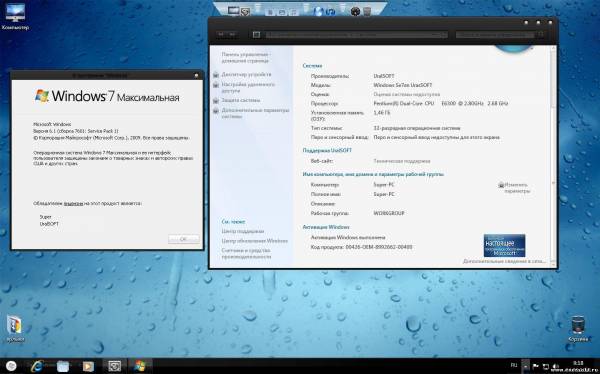Launch Internet Explorer from taskbar

[37, 366]
